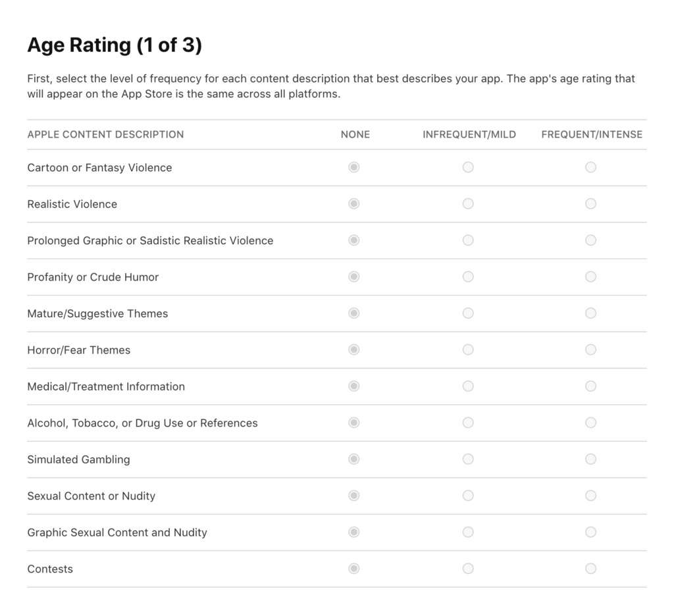Set Profanity or Crude Humor to Infrequent/Mild

click(468, 277)
